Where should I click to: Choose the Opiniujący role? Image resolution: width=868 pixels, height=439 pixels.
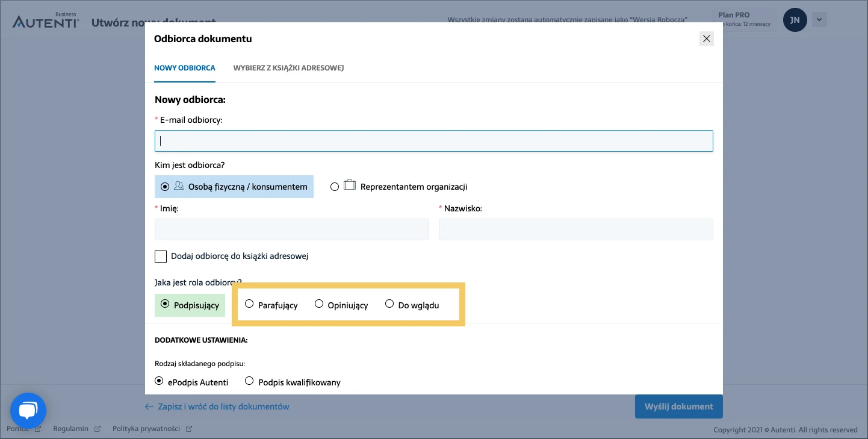pos(319,304)
